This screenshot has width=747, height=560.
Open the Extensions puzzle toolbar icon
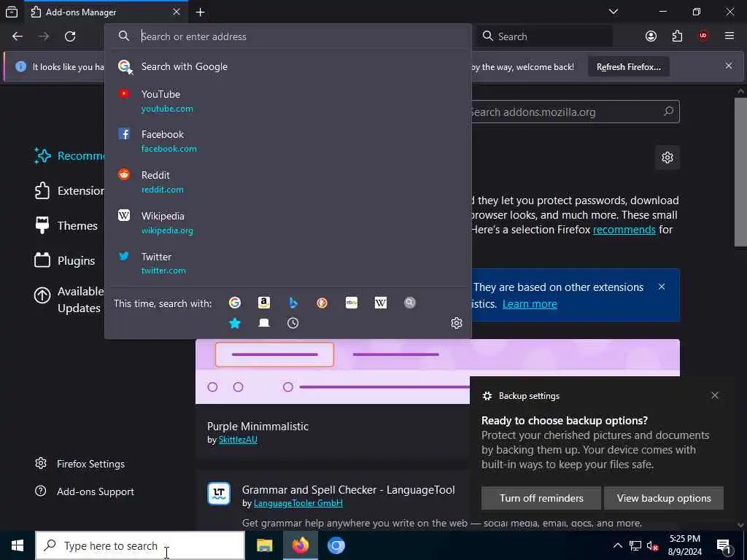tap(677, 36)
